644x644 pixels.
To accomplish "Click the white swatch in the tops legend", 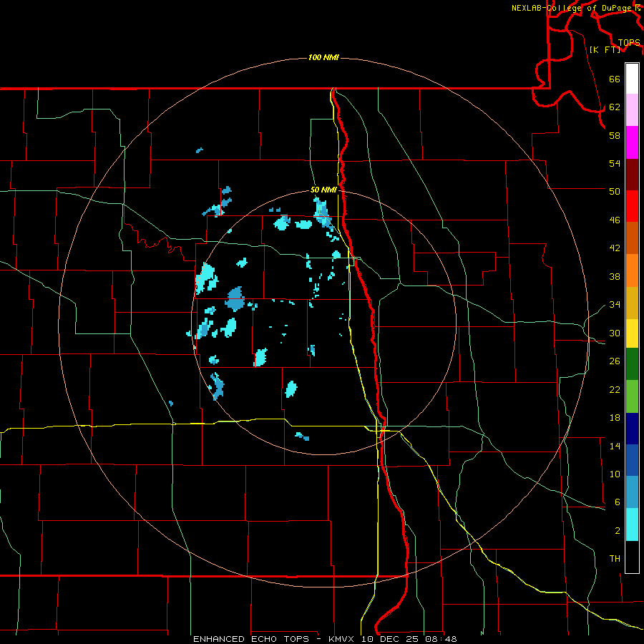I will tap(632, 79).
